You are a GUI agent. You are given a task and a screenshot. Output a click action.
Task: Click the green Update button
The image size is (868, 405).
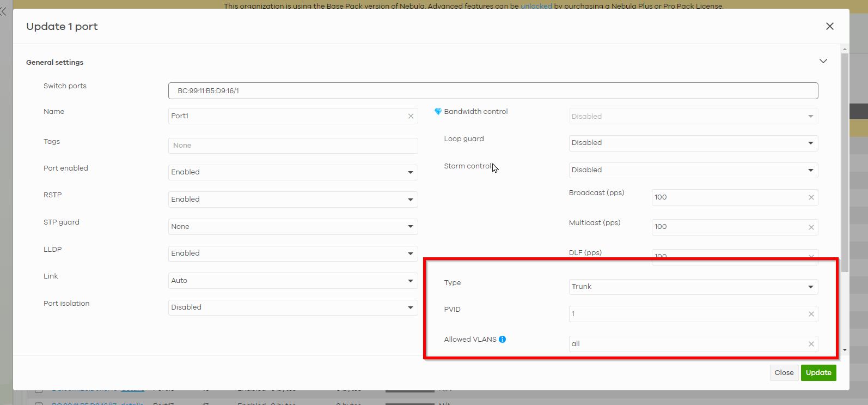point(818,373)
